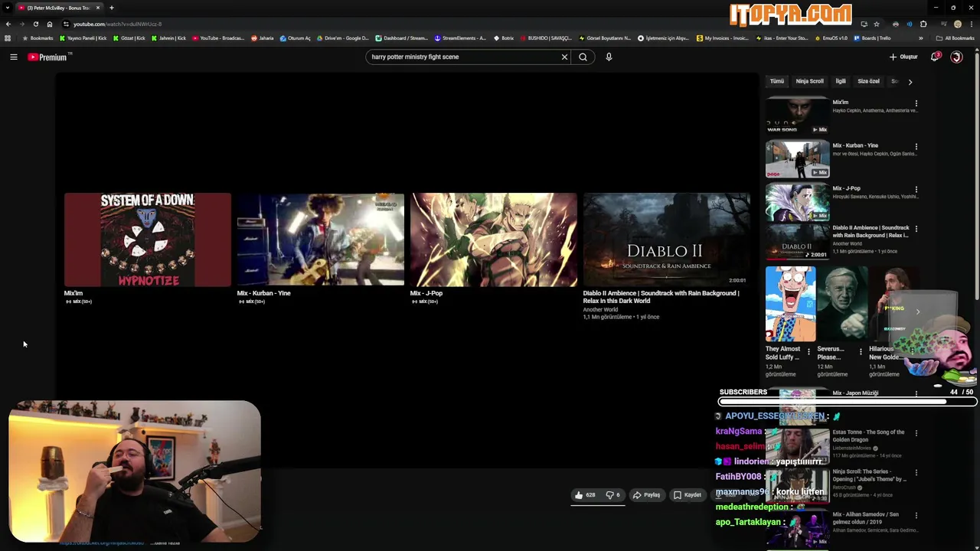Play the Mix - J-Pop end-screen card
The width and height of the screenshot is (980, 551).
click(x=494, y=240)
